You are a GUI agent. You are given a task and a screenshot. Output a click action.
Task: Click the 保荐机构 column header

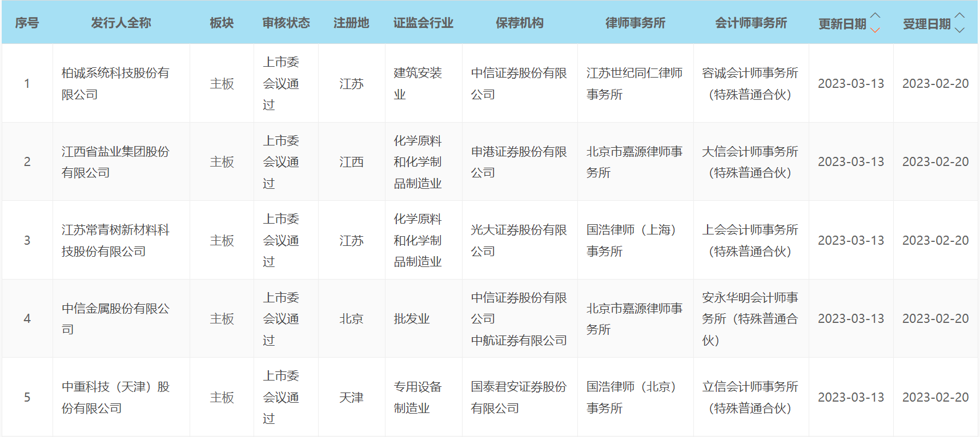click(x=520, y=23)
